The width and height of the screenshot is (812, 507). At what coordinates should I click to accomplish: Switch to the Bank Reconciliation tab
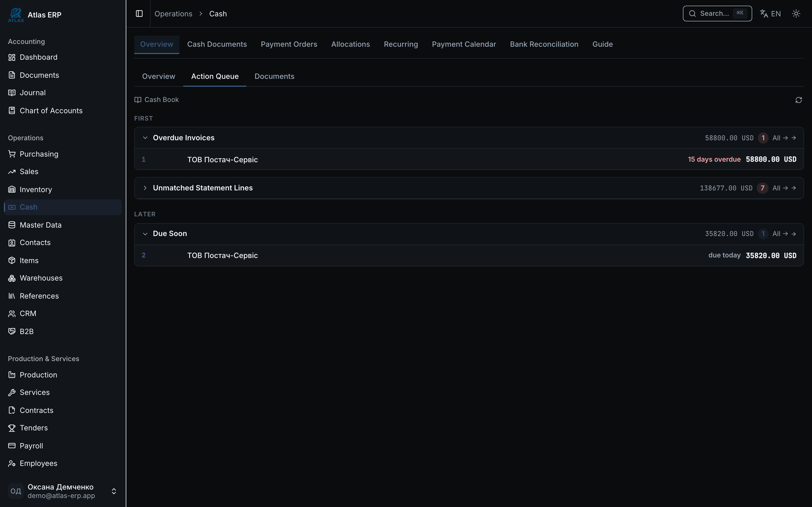(544, 44)
